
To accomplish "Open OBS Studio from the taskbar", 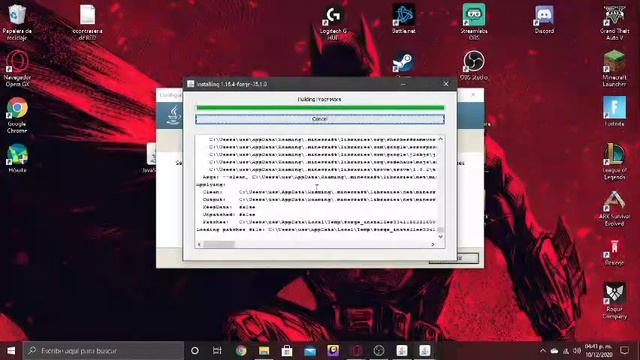I will pyautogui.click(x=379, y=351).
